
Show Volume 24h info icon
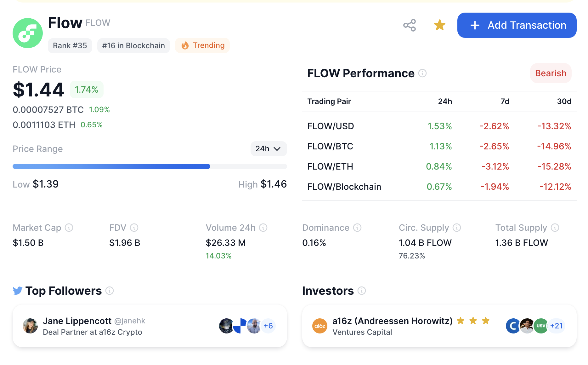click(x=263, y=228)
